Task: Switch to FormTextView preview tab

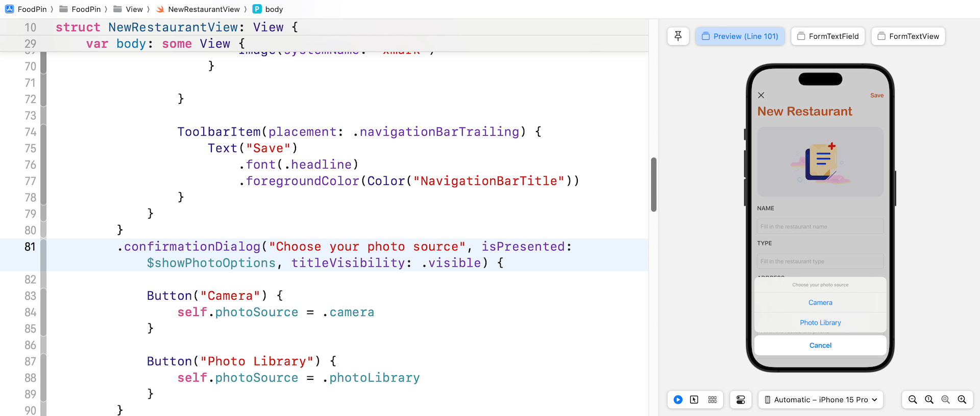Action: click(x=908, y=36)
